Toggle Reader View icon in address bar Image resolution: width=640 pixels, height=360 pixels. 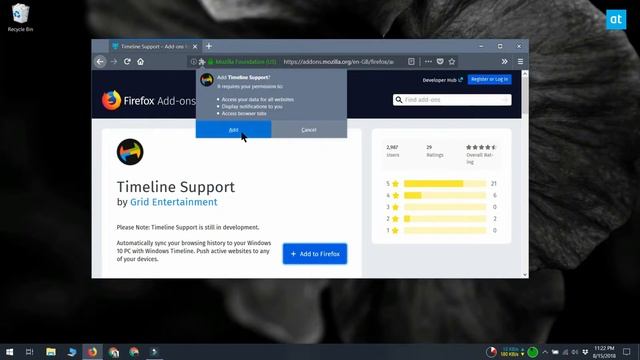411,62
